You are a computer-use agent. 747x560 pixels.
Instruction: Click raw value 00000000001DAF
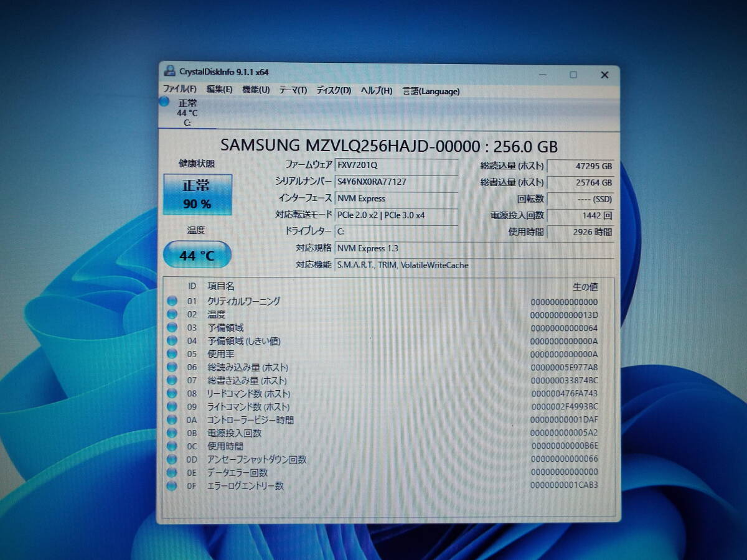coord(564,420)
